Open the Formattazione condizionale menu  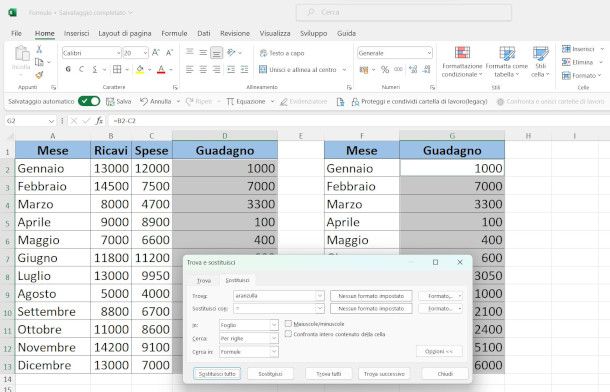tap(462, 61)
